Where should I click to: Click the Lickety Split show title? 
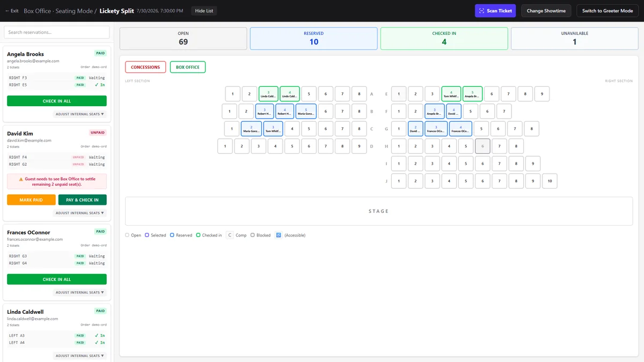(117, 11)
